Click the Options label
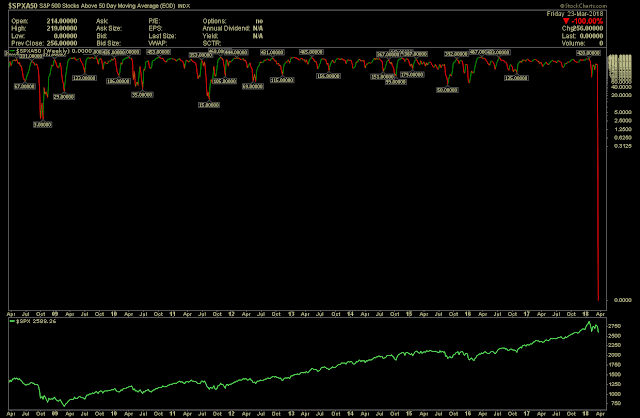The height and width of the screenshot is (418, 640). [214, 21]
